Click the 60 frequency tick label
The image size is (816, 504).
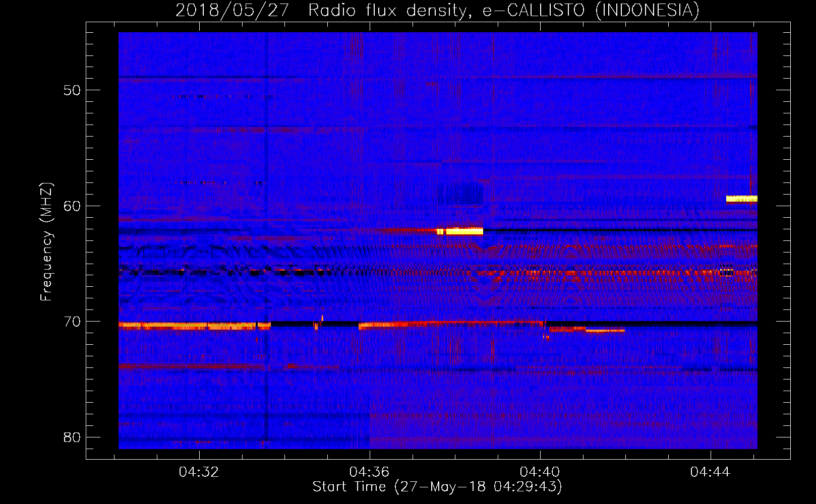[x=72, y=206]
